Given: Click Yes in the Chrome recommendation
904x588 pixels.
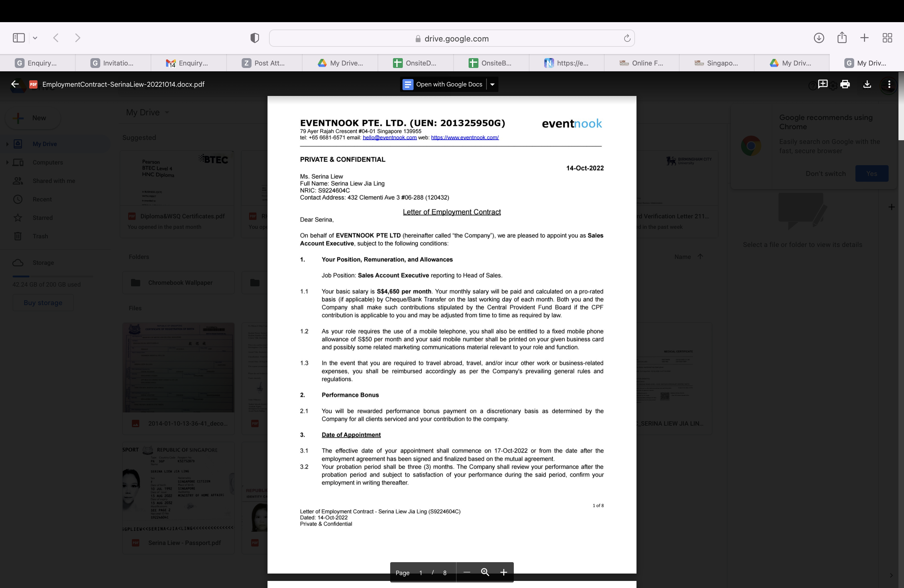Looking at the screenshot, I should point(871,173).
